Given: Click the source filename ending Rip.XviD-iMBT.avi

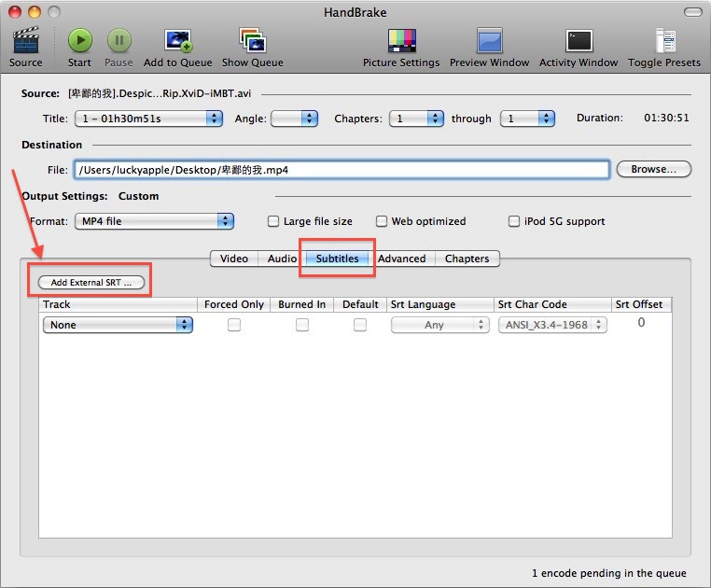Looking at the screenshot, I should [x=160, y=93].
